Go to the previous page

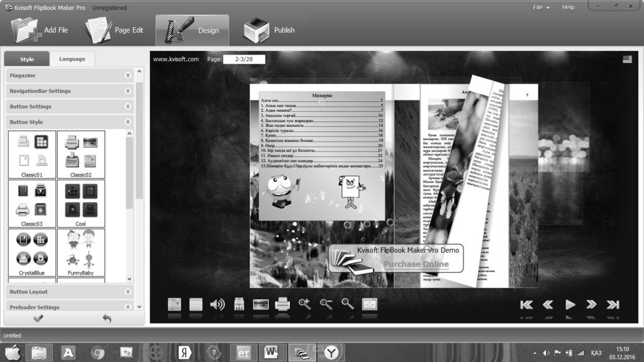click(x=548, y=305)
